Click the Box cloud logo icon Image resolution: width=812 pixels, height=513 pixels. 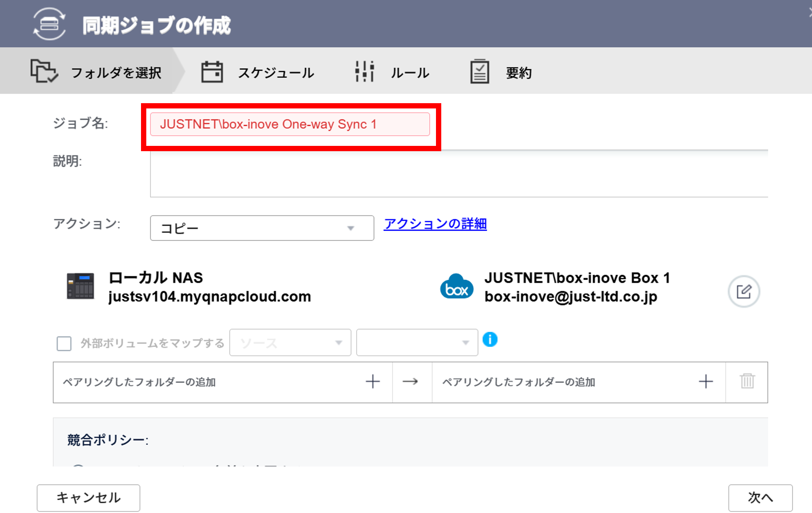[x=457, y=286]
